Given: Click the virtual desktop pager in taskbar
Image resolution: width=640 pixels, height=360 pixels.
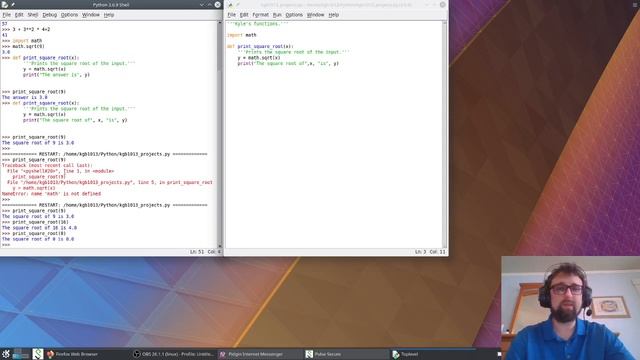Looking at the screenshot, I should 21,354.
